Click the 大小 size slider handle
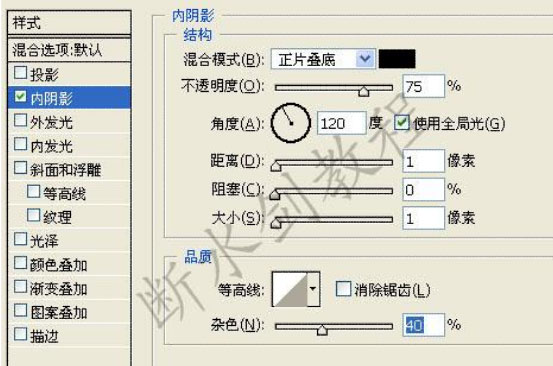The image size is (553, 366). click(276, 223)
